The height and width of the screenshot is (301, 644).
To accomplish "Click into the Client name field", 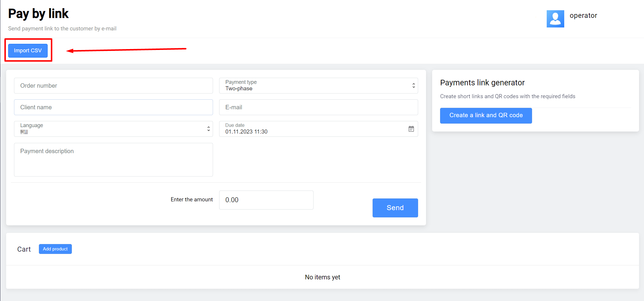I will 113,107.
